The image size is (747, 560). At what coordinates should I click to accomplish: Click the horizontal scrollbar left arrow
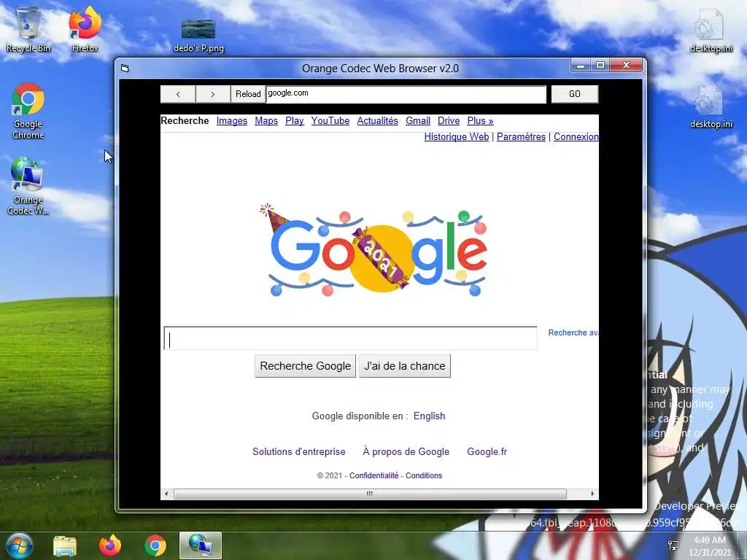166,494
